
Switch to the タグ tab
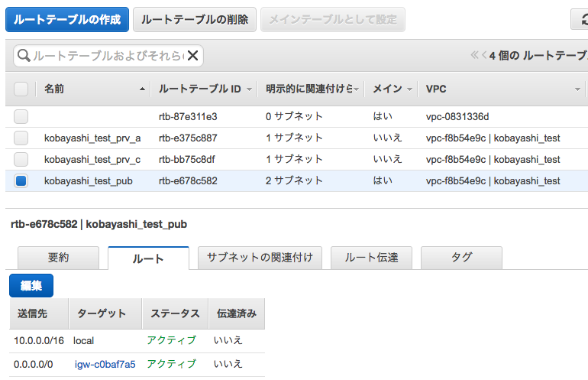click(462, 258)
